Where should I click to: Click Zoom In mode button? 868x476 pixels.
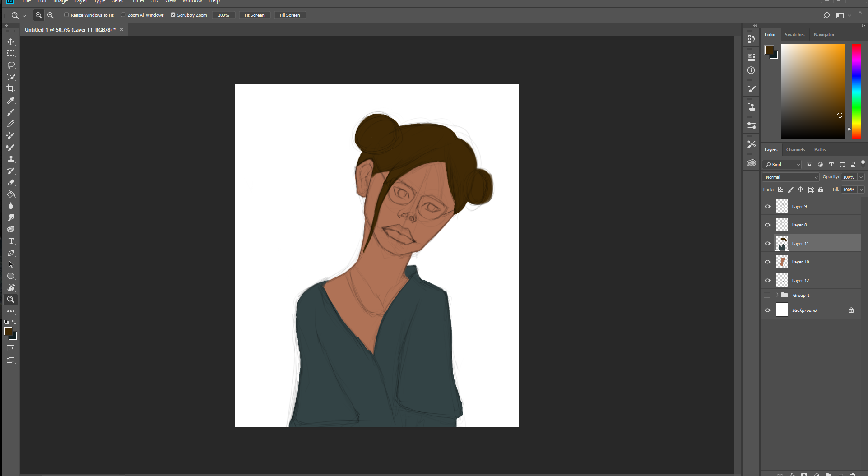click(x=39, y=15)
